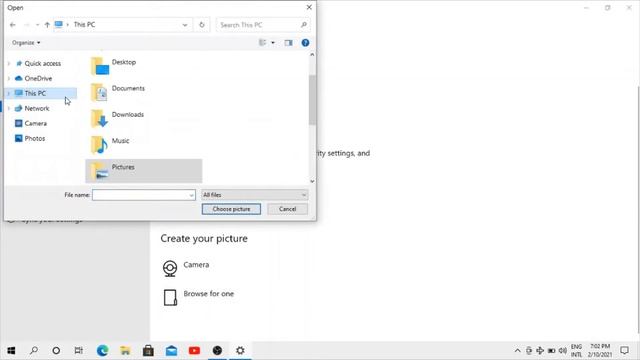Change the view layout icon

(x=262, y=42)
